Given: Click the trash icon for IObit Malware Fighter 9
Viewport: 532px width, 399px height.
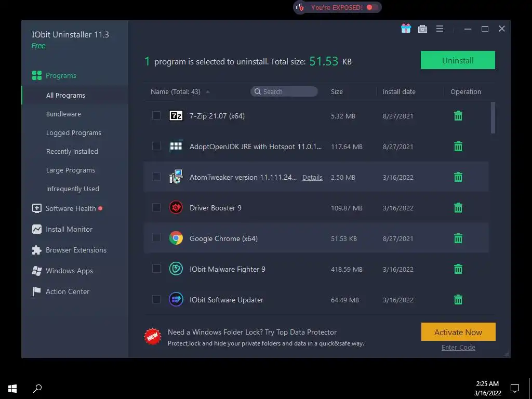Looking at the screenshot, I should pos(458,269).
